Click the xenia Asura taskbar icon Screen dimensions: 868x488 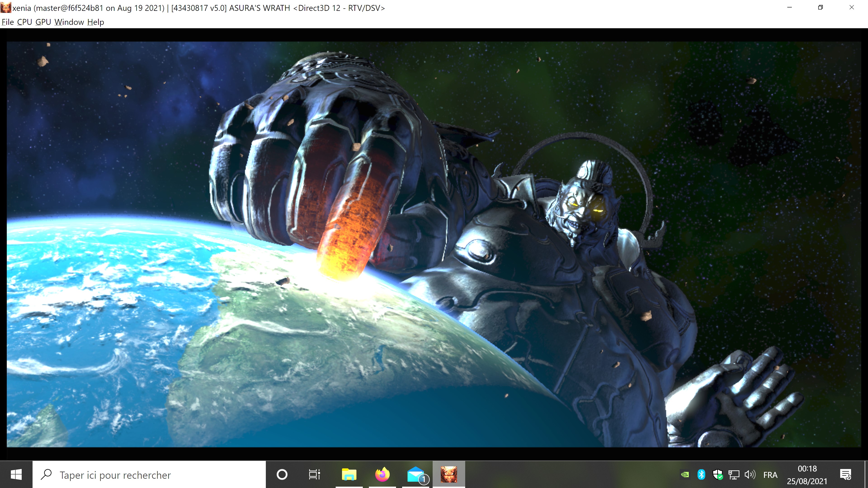coord(448,475)
